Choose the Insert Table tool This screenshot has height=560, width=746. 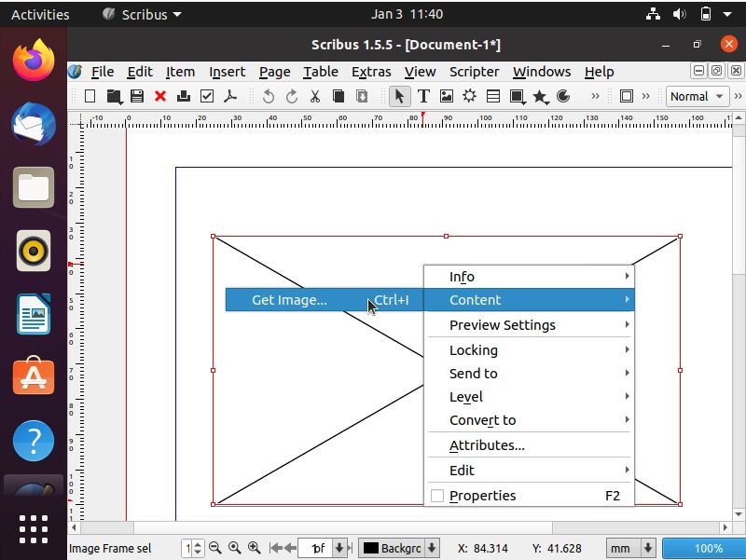pyautogui.click(x=492, y=96)
